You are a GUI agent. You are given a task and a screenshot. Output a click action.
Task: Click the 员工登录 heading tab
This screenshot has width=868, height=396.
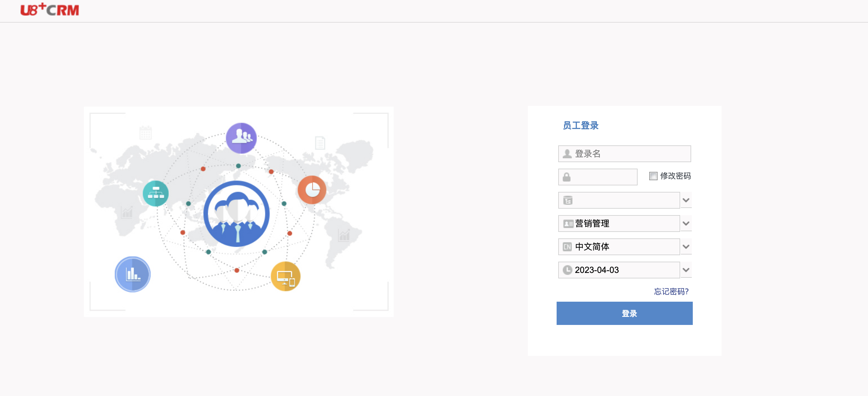coord(580,125)
